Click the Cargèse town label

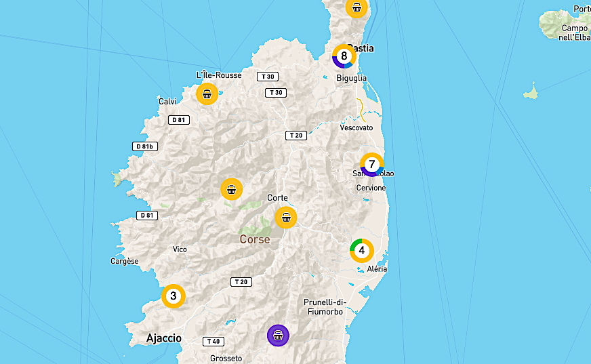click(124, 261)
